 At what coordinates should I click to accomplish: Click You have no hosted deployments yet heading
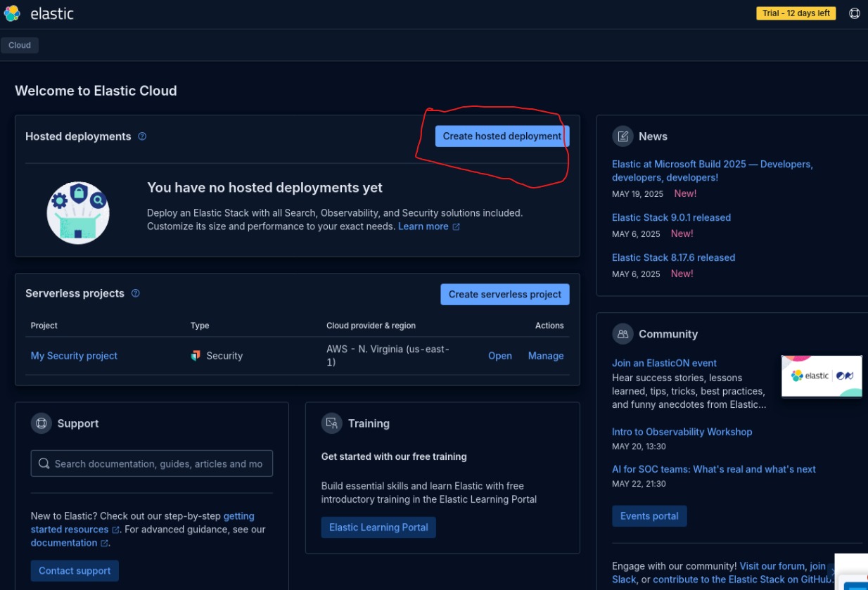[x=264, y=188]
